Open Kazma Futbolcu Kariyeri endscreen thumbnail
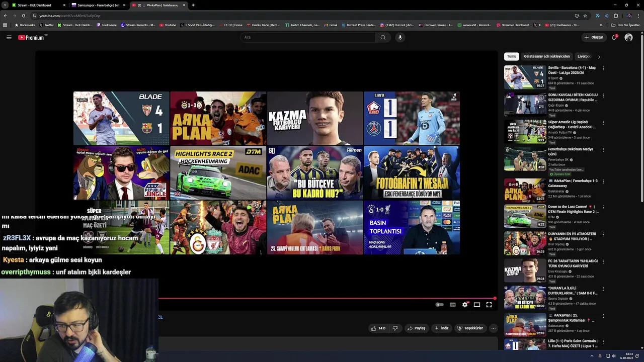Screen dimensions: 644x362 coord(315,118)
